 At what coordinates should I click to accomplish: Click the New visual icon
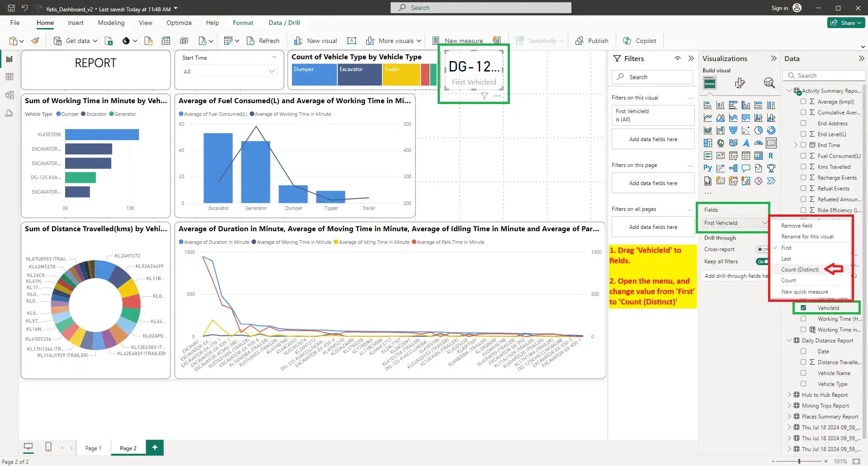[x=298, y=41]
